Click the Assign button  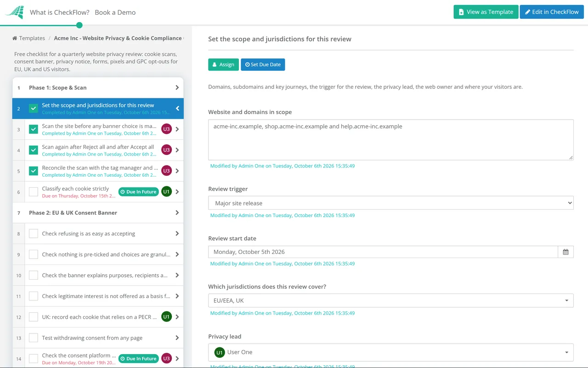coord(224,64)
